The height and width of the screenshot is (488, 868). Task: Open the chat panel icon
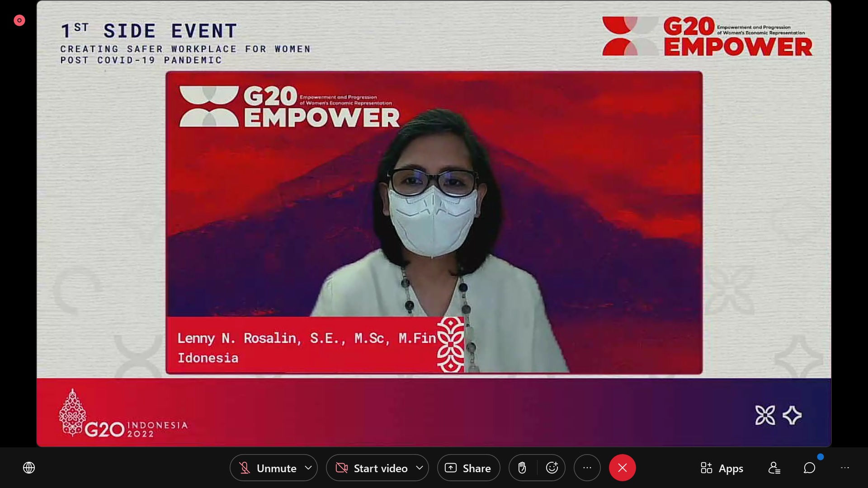pyautogui.click(x=809, y=468)
